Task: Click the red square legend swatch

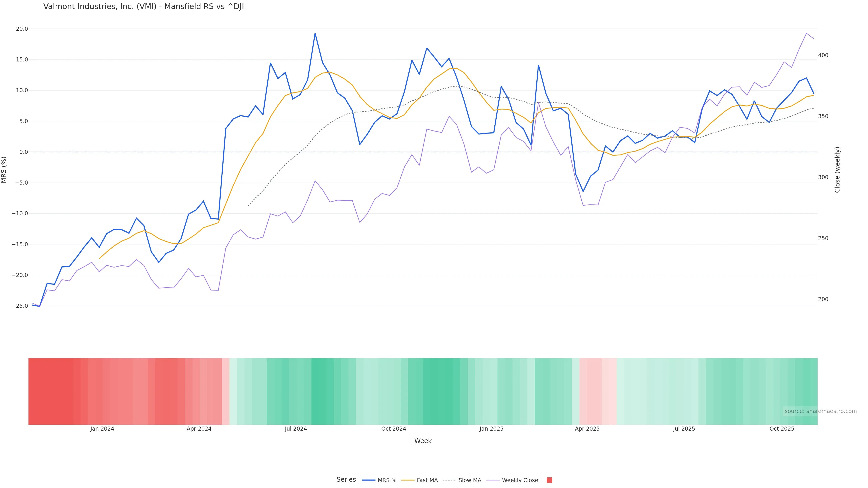Action: 549,480
